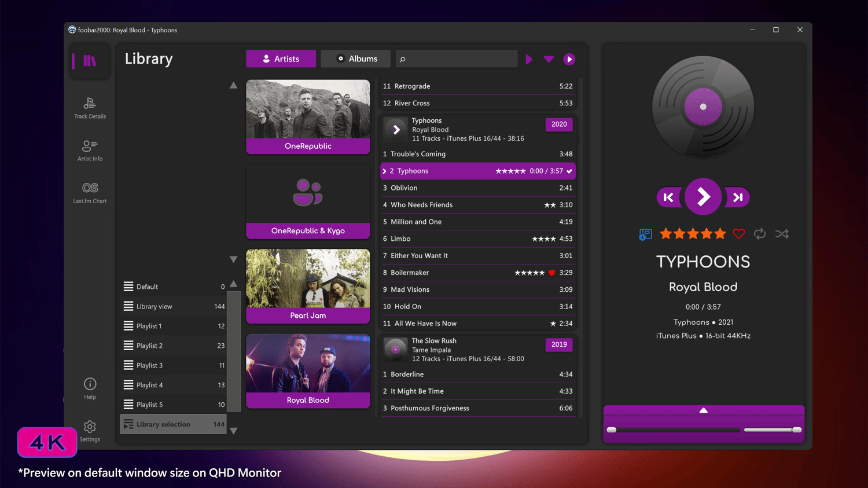Focus the library search field
Screen dimensions: 868x488
tap(457, 58)
